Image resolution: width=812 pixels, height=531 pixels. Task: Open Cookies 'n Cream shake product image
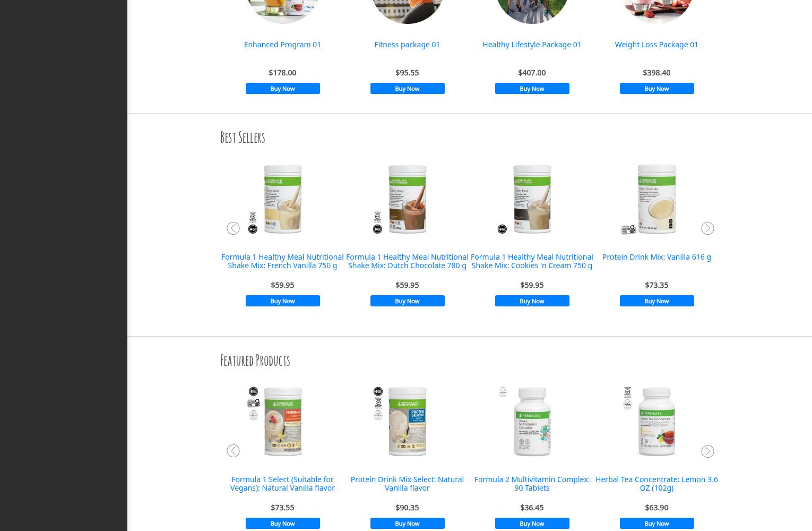click(x=532, y=199)
